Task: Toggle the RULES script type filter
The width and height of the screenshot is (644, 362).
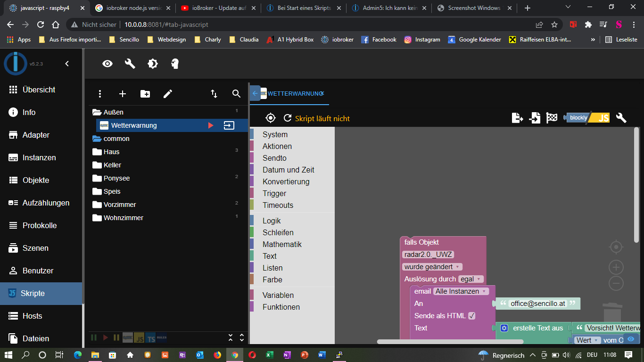Action: pos(162,337)
